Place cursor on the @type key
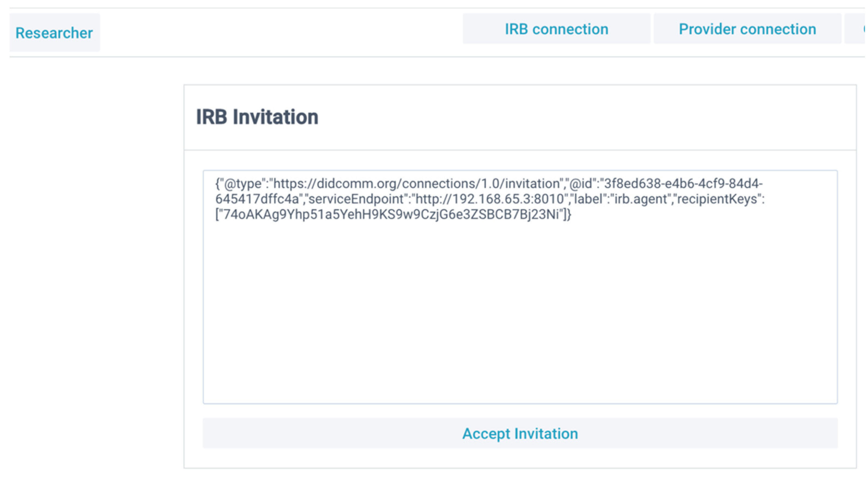The width and height of the screenshot is (868, 477). (x=243, y=184)
